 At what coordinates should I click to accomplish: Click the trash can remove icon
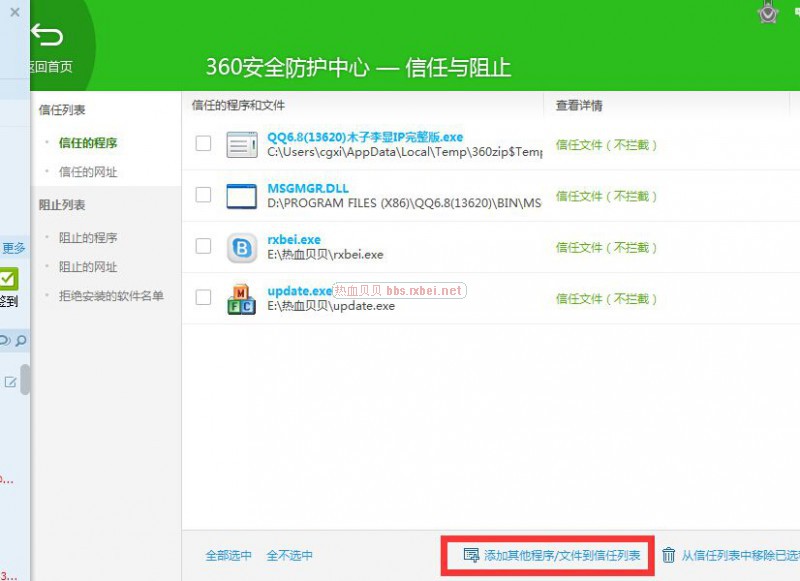(x=669, y=555)
